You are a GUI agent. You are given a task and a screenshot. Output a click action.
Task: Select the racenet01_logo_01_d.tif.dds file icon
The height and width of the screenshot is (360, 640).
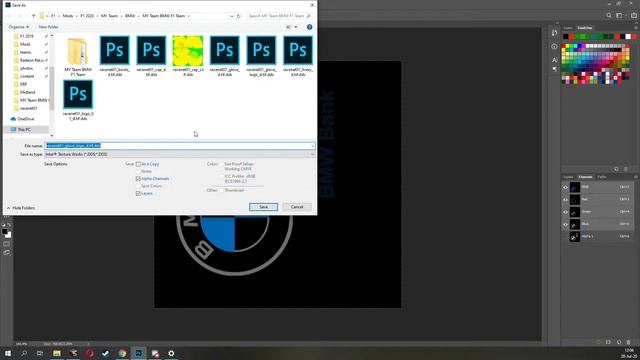point(78,94)
